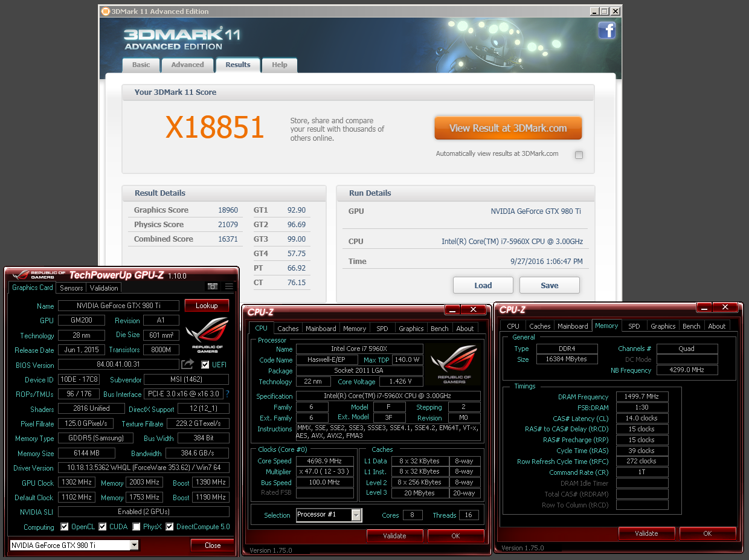Click the Graphics Score value 18960
This screenshot has height=560, width=749.
click(228, 210)
